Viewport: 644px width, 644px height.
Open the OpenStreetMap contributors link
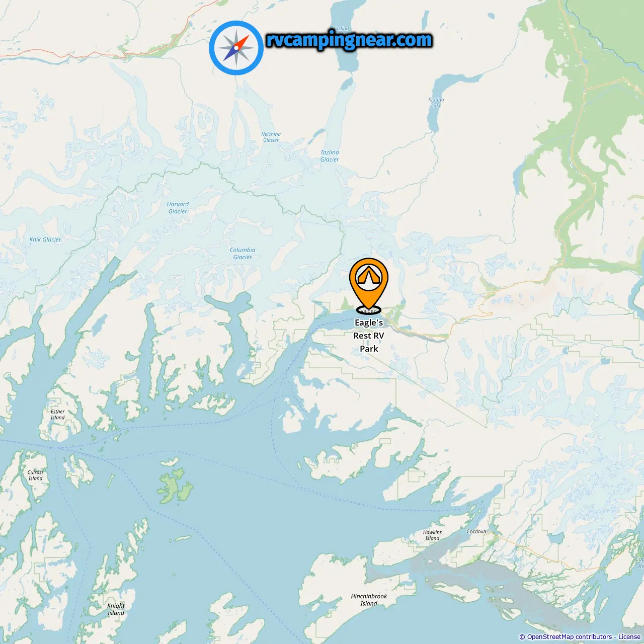pos(569,636)
